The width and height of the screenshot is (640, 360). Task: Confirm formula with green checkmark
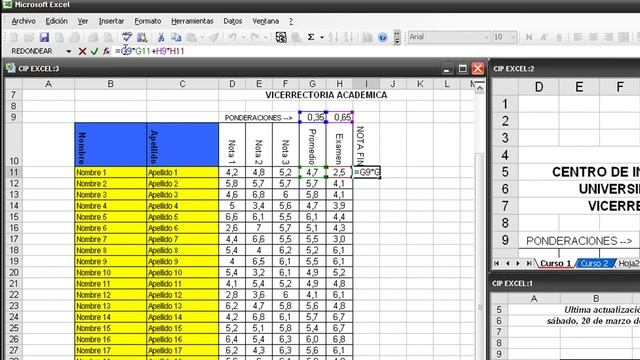point(94,51)
